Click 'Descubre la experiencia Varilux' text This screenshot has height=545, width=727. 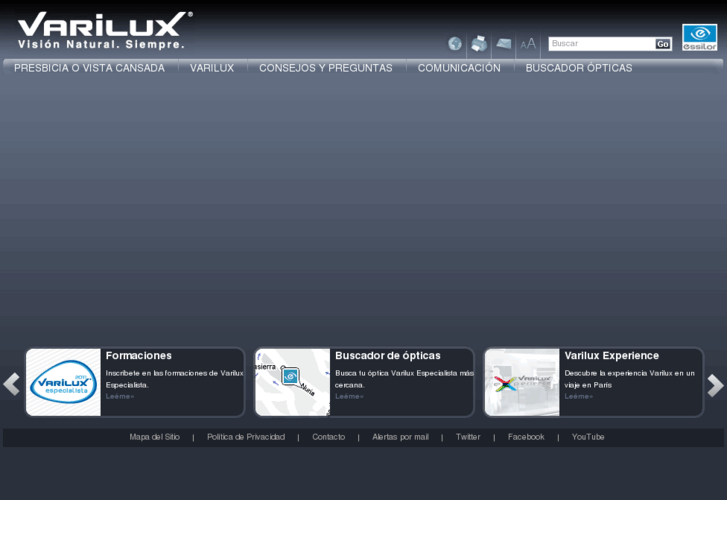[630, 379]
